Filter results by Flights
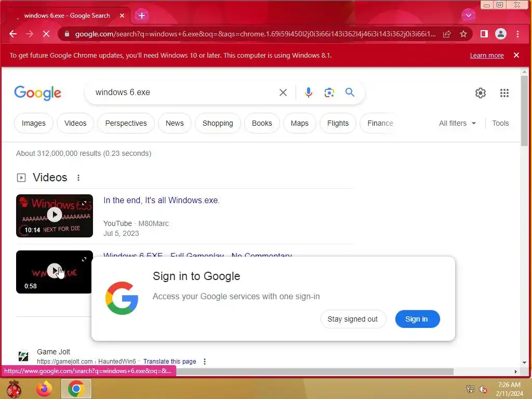 (x=338, y=123)
